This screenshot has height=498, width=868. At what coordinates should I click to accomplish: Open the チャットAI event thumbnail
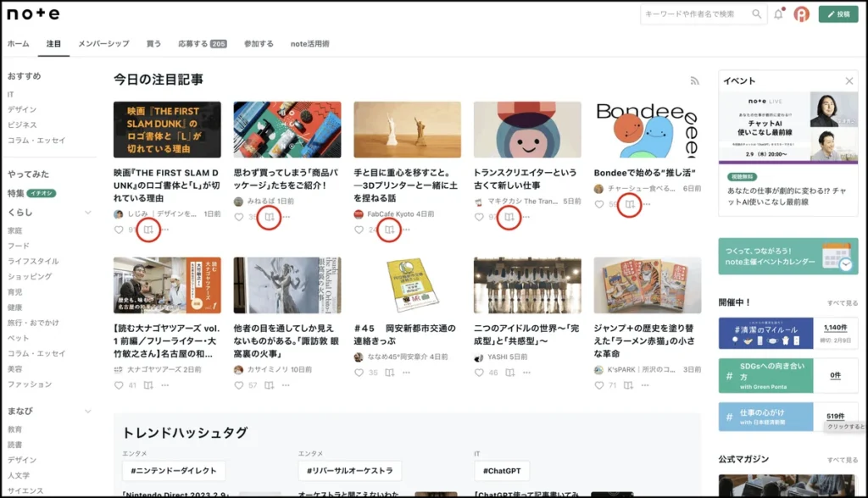(x=788, y=128)
